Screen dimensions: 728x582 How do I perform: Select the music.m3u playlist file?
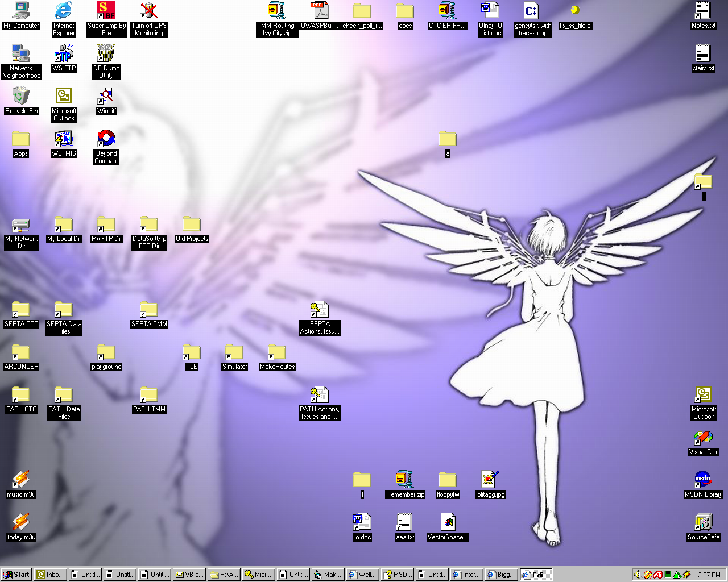point(21,480)
